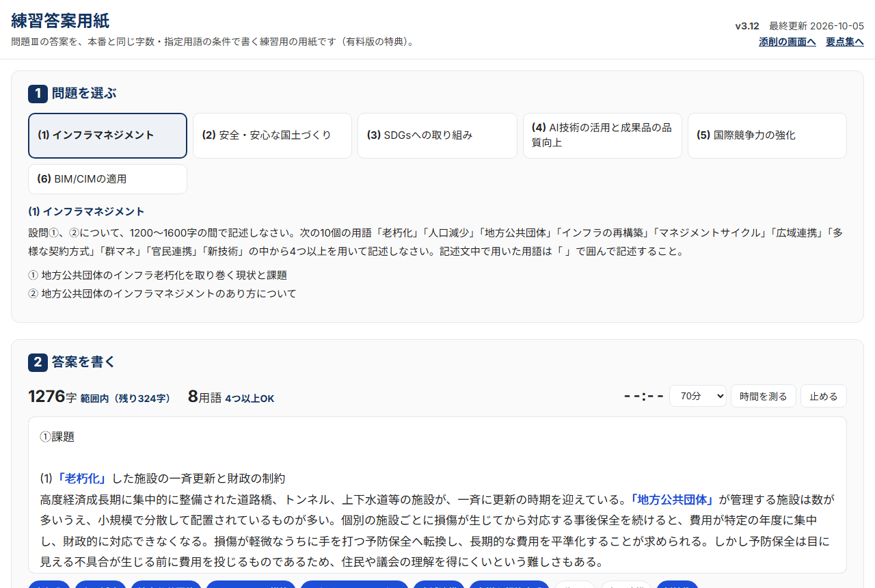875x588 pixels.
Task: Click the timer display showing --:--
Action: pyautogui.click(x=643, y=397)
